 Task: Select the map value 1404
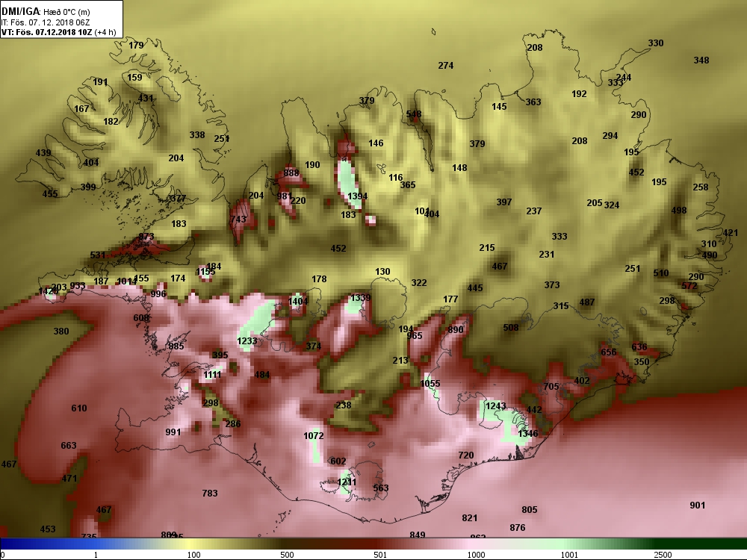[298, 301]
